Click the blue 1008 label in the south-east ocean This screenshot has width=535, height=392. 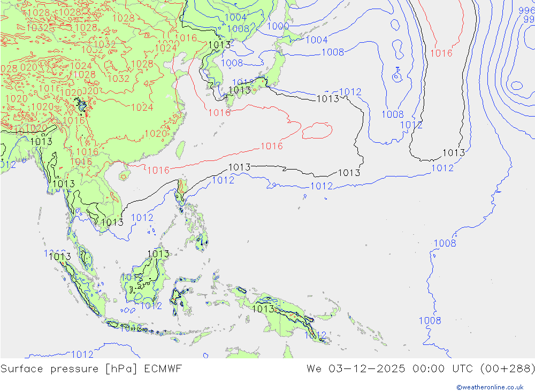click(445, 243)
